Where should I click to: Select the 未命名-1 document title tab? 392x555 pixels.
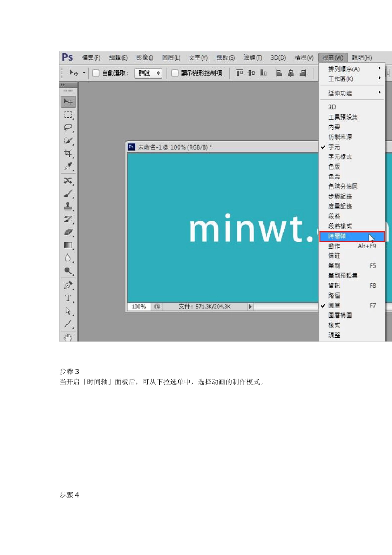tap(174, 147)
